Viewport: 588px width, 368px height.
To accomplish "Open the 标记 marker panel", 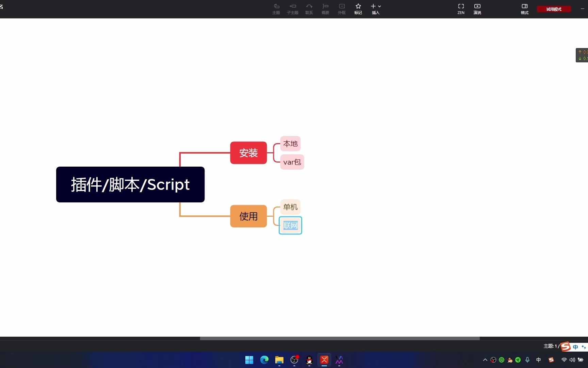I will [358, 9].
